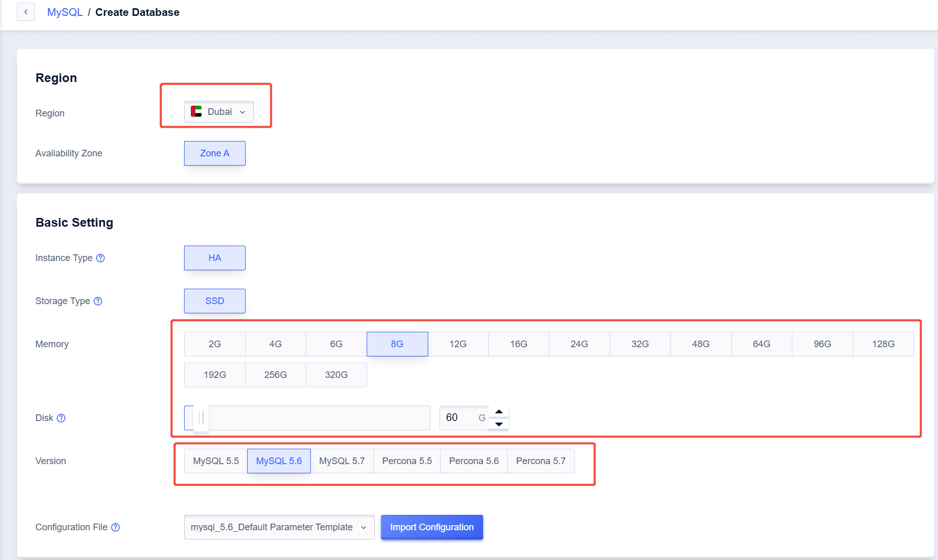The image size is (938, 560).
Task: Choose 256G memory option
Action: coord(275,375)
